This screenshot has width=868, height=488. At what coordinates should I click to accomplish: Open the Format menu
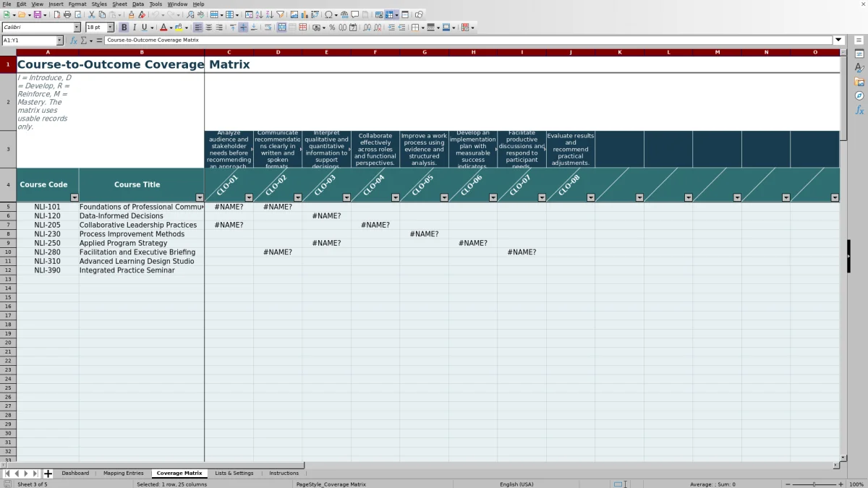(77, 4)
